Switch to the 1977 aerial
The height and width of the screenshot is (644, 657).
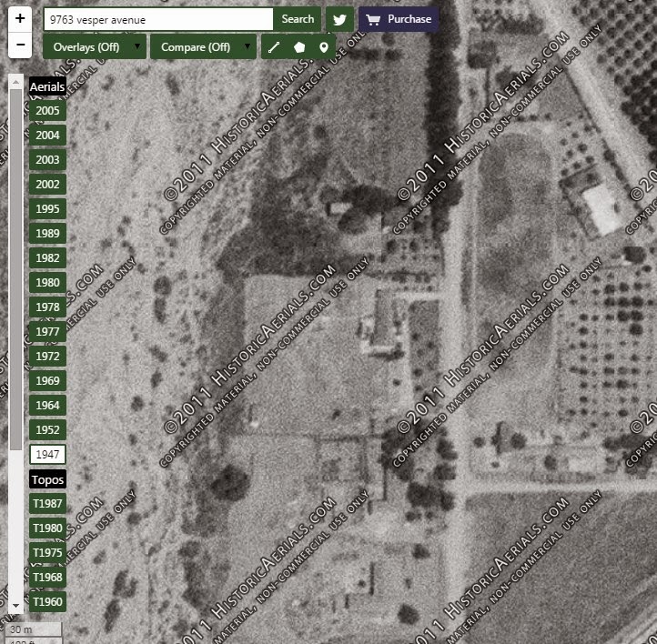pyautogui.click(x=47, y=332)
